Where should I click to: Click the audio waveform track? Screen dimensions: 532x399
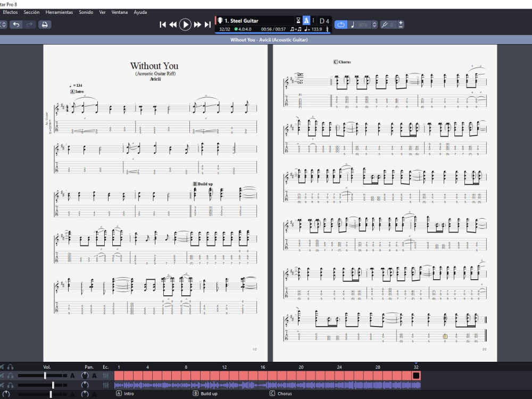coord(268,385)
